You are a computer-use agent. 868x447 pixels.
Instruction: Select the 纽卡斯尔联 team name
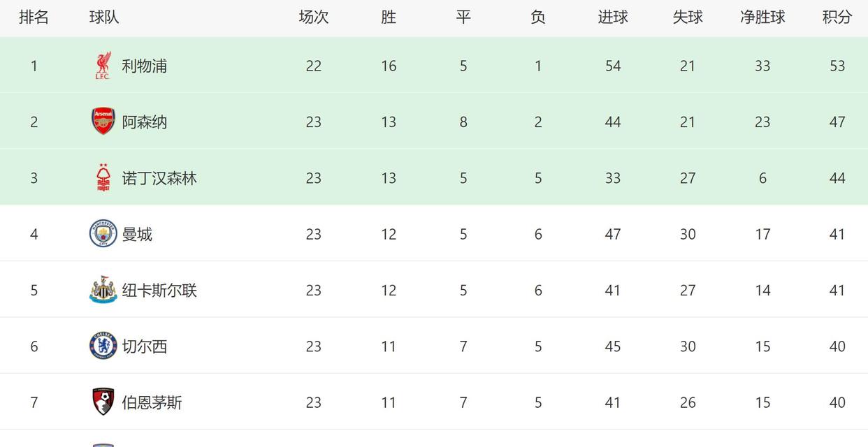coord(159,290)
